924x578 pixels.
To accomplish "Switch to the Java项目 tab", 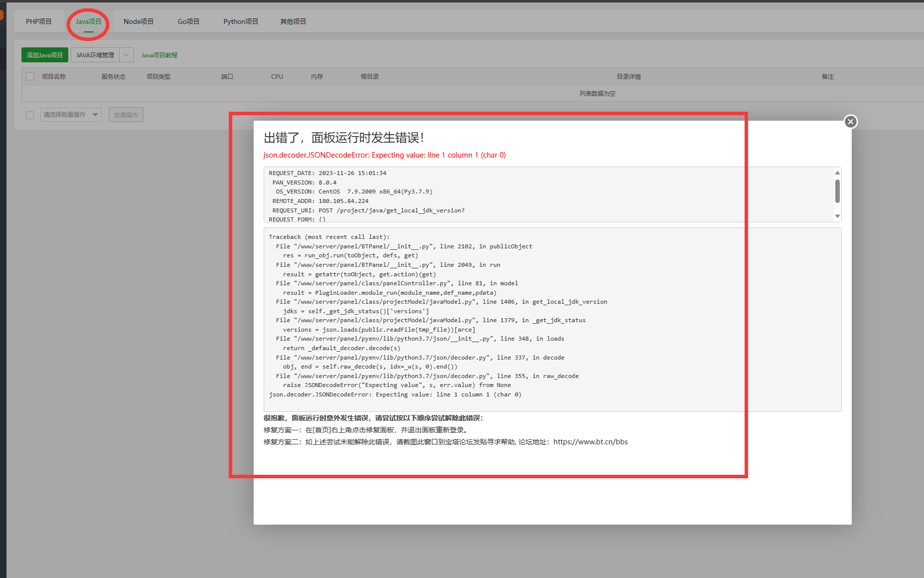I will 88,21.
